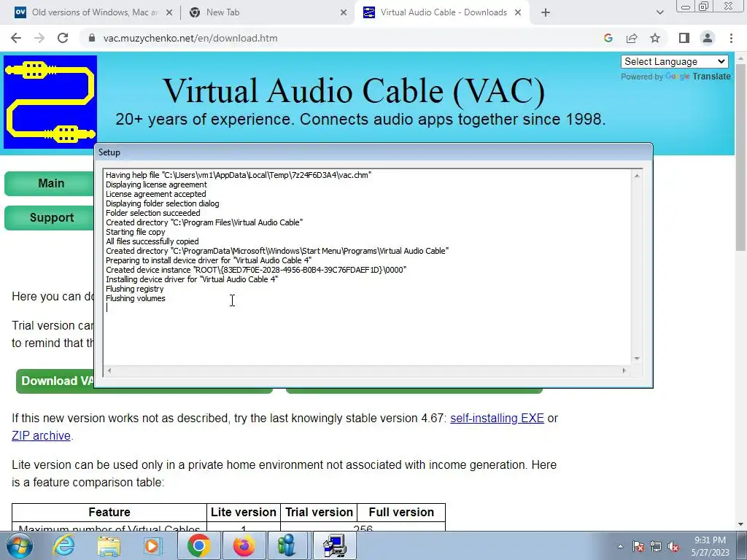Click the "Feature" table header
Image resolution: width=747 pixels, height=560 pixels.
click(x=109, y=513)
